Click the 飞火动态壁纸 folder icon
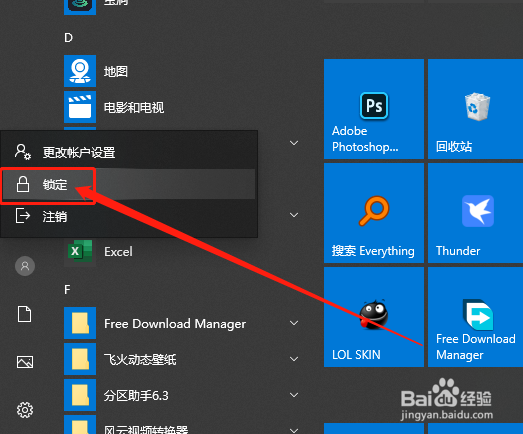The height and width of the screenshot is (434, 523). pos(80,359)
